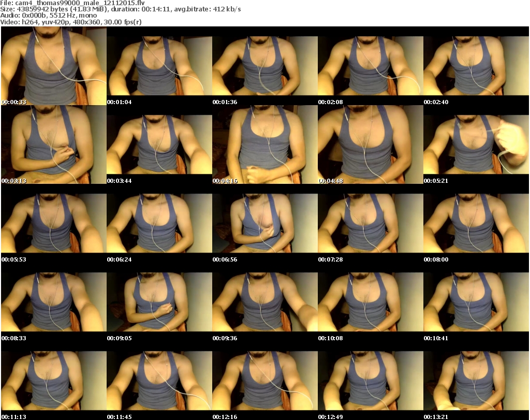Viewport: 530px width, 420px height.
Task: Open the frame stamped 00:11:45
Action: (159, 381)
